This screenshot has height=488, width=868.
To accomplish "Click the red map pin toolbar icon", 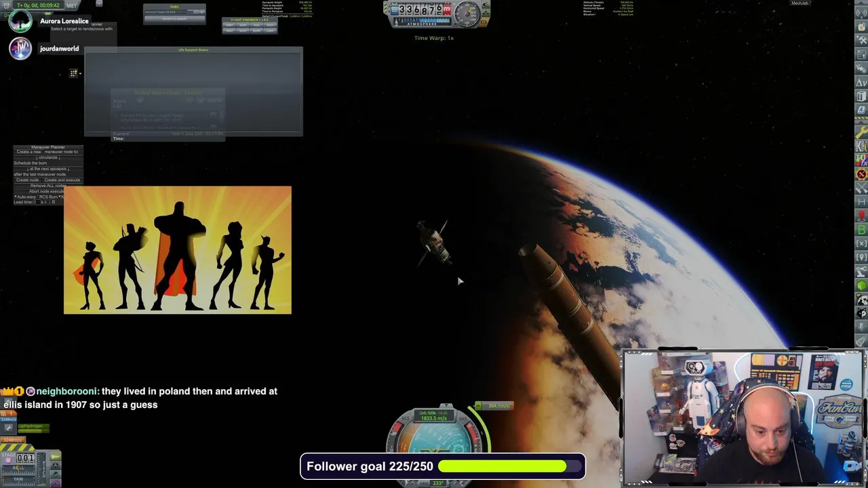I will (862, 215).
